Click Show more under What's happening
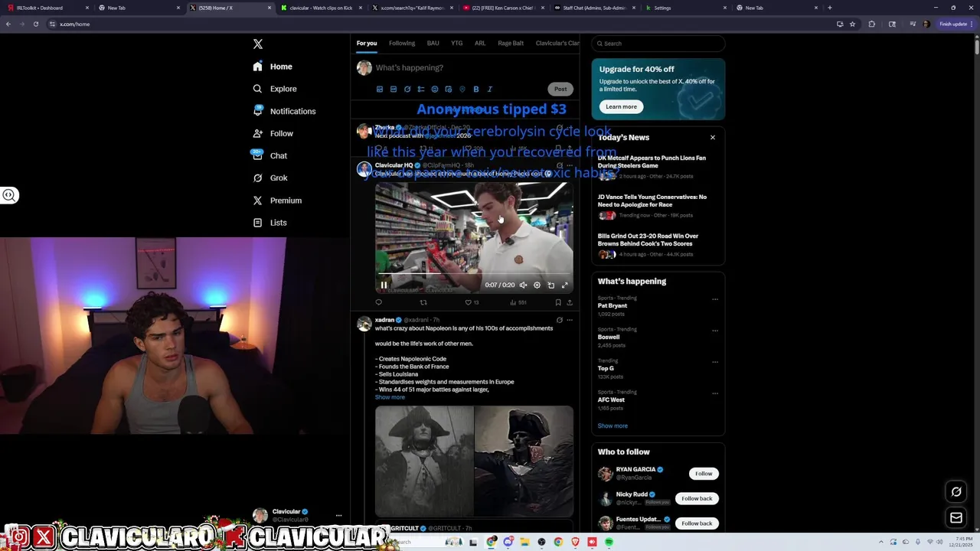The height and width of the screenshot is (551, 980). [612, 425]
